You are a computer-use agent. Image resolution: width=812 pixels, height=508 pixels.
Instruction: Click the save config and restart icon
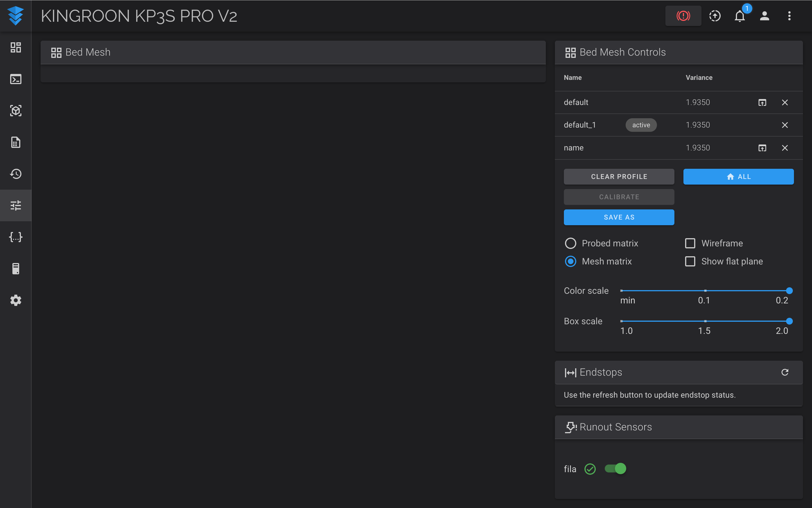click(x=715, y=16)
